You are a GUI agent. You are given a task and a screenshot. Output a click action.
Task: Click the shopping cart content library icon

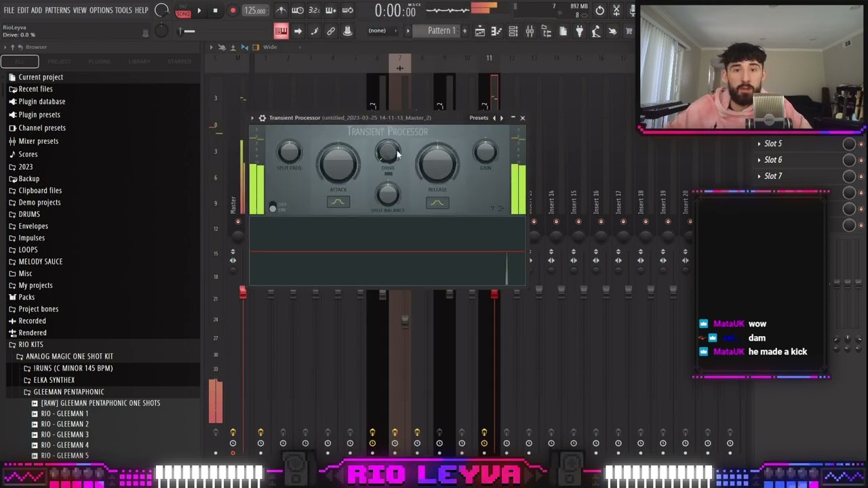click(629, 31)
